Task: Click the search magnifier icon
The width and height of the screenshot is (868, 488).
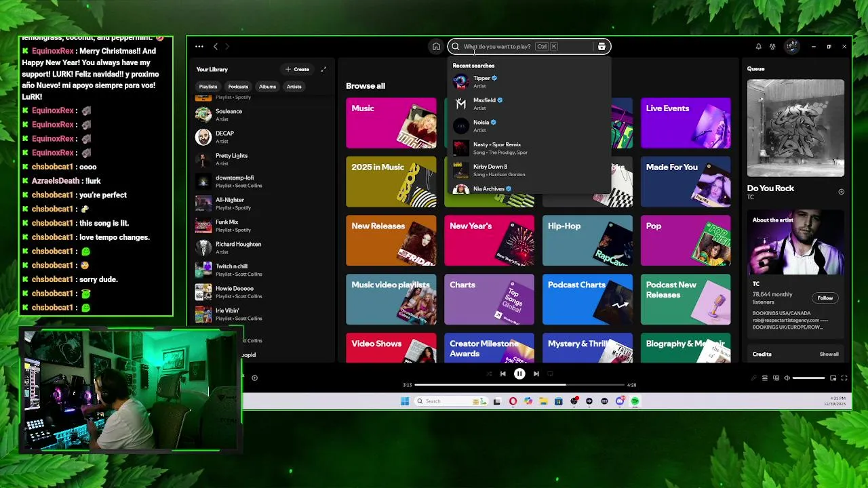Action: pyautogui.click(x=456, y=47)
